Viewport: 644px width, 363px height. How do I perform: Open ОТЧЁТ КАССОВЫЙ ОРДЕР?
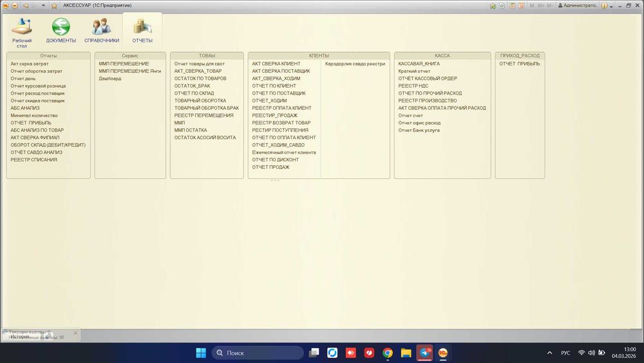427,79
